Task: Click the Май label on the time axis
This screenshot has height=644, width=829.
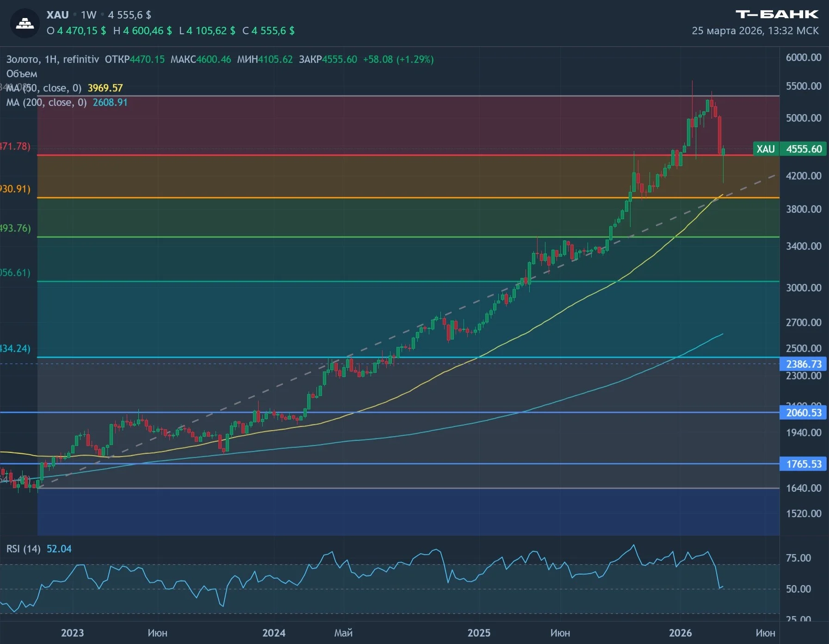Action: click(343, 633)
